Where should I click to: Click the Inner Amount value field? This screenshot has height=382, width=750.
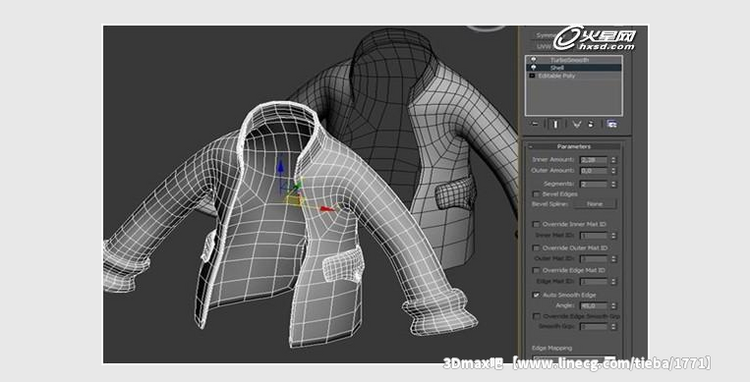point(594,160)
